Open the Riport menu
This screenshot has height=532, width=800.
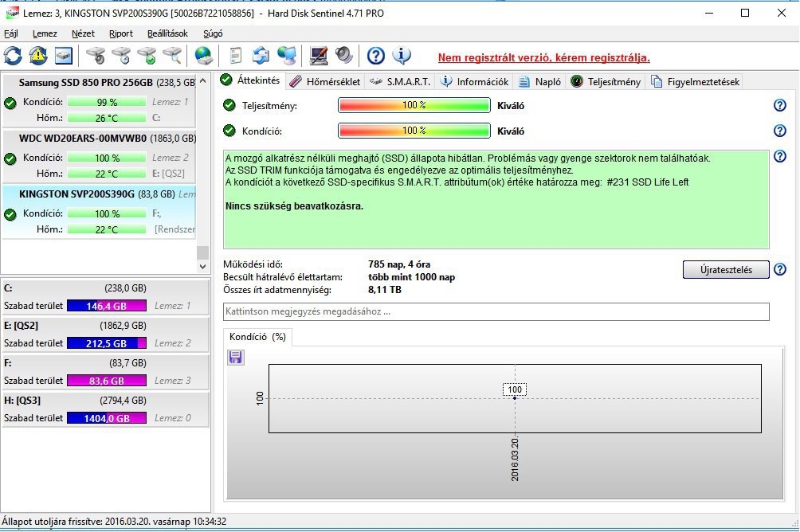point(121,33)
